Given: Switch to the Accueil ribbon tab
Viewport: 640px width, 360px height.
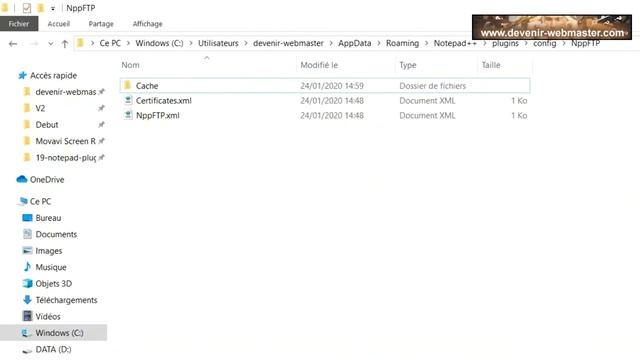Looking at the screenshot, I should pos(59,24).
